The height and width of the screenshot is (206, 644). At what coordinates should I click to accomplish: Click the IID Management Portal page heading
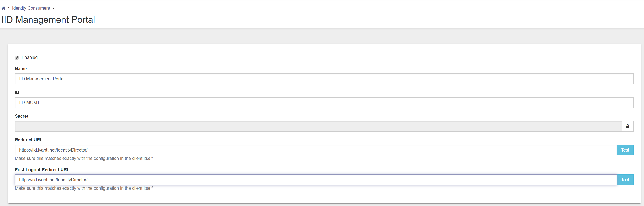point(48,19)
